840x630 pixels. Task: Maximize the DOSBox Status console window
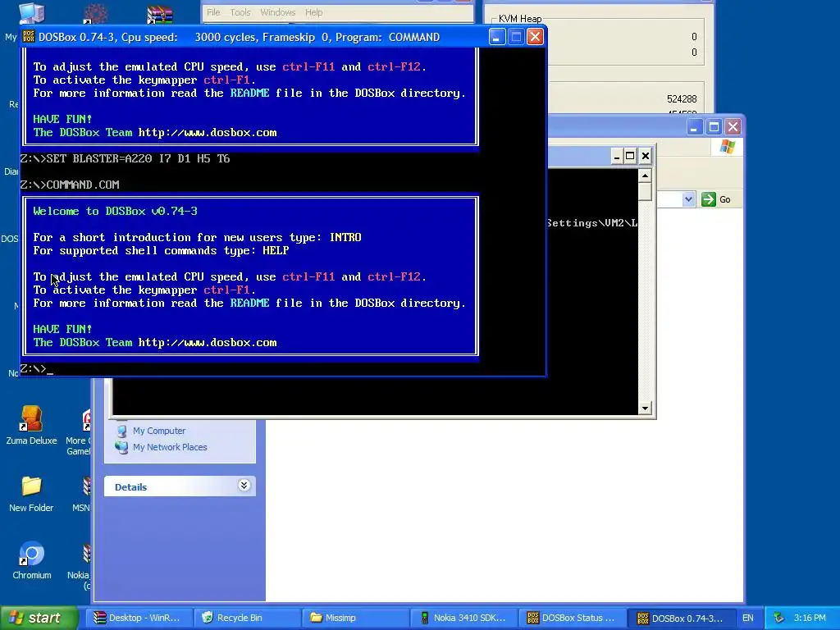click(x=631, y=157)
